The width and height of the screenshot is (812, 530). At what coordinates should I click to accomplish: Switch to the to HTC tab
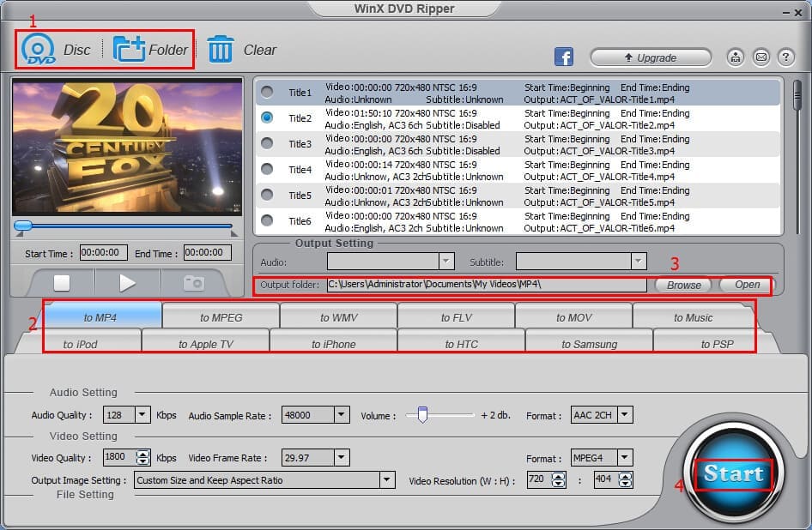point(462,343)
